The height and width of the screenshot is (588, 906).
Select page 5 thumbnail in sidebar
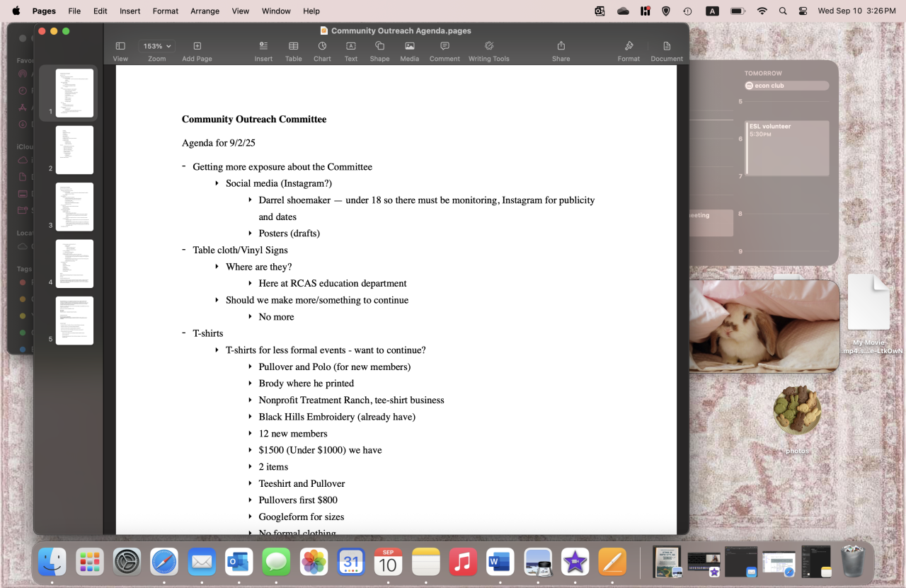[x=74, y=321]
